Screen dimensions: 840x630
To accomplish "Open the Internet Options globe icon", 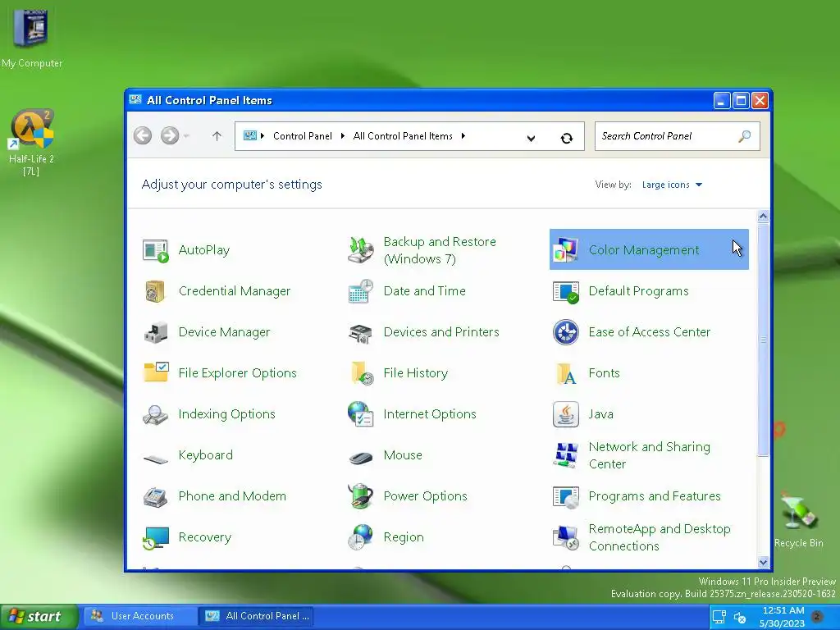I will pos(361,414).
